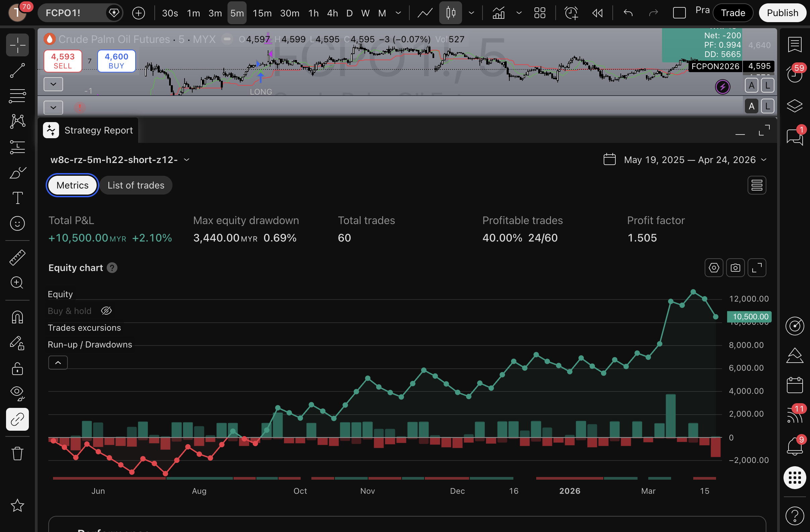Open the layout grid icon
The height and width of the screenshot is (532, 810).
(540, 13)
